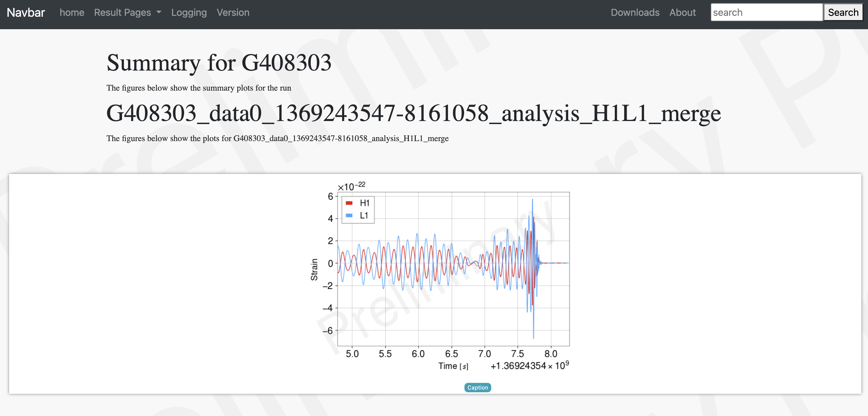Click the '+1.36924354 × 10⁹' offset text
The height and width of the screenshot is (416, 868).
coord(530,365)
